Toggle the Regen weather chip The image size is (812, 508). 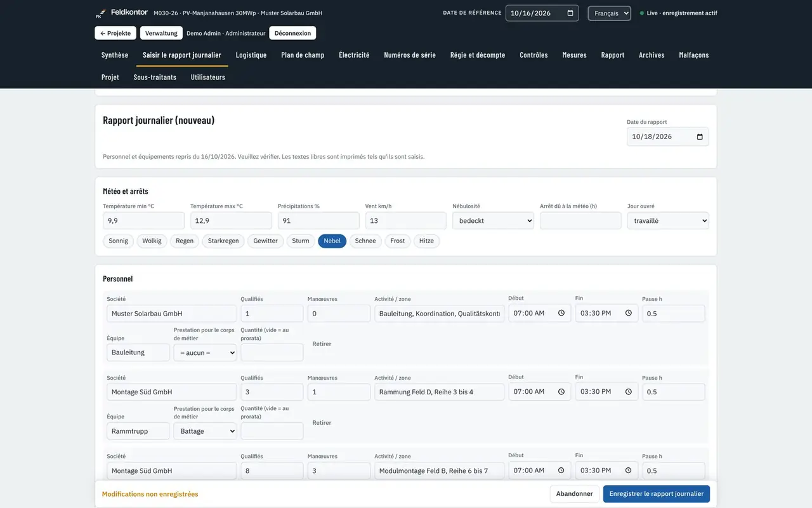(185, 241)
